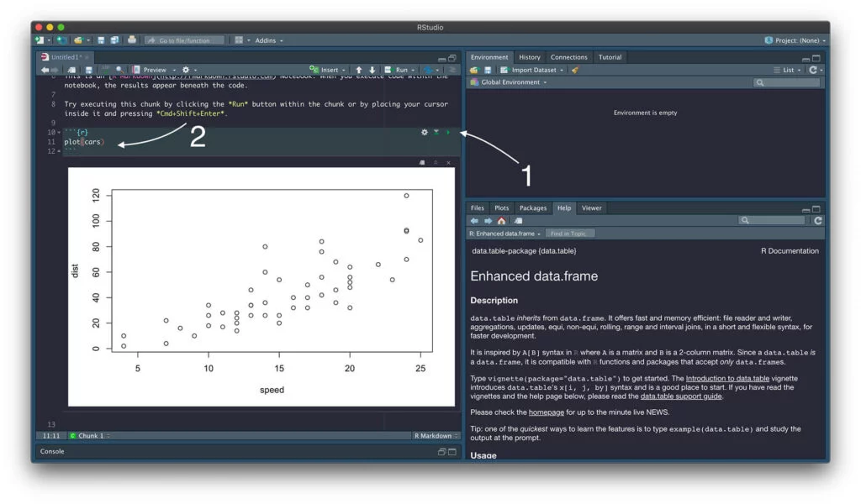Go to the next chunk with down arrow
This screenshot has height=504, width=861.
pyautogui.click(x=372, y=71)
